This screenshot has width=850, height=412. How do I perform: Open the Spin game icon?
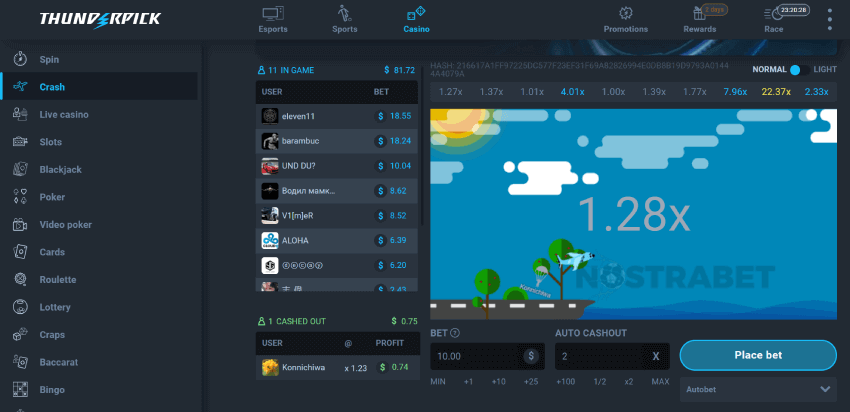pyautogui.click(x=20, y=59)
